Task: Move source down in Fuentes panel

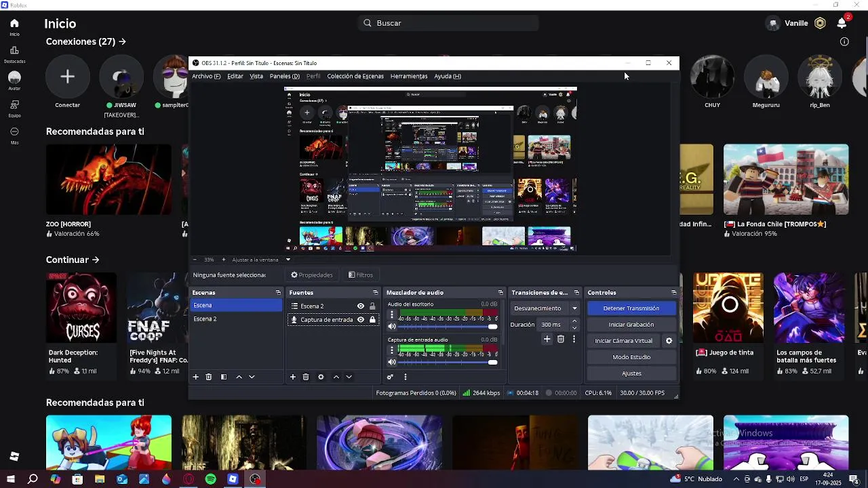Action: [x=349, y=377]
